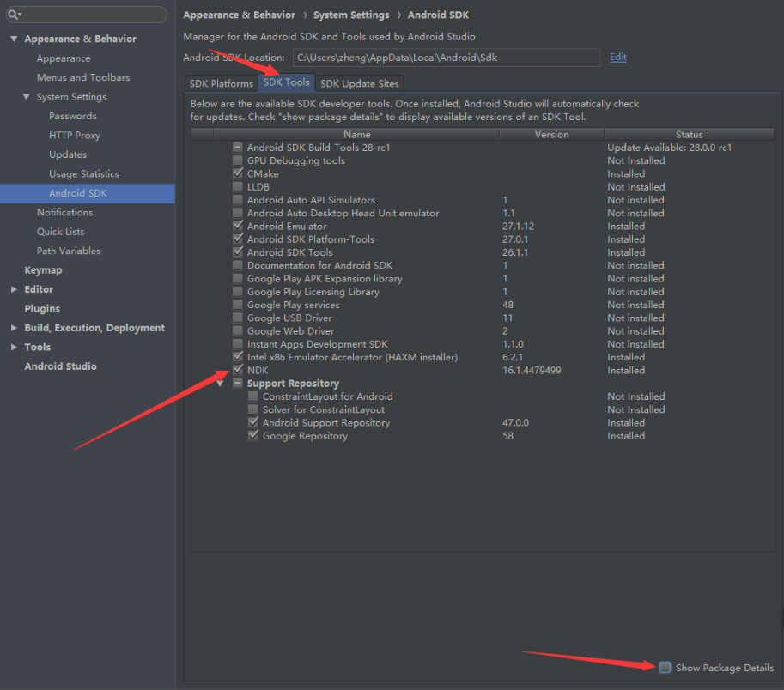
Task: Uncheck Android Emulator checkbox
Action: coord(238,226)
